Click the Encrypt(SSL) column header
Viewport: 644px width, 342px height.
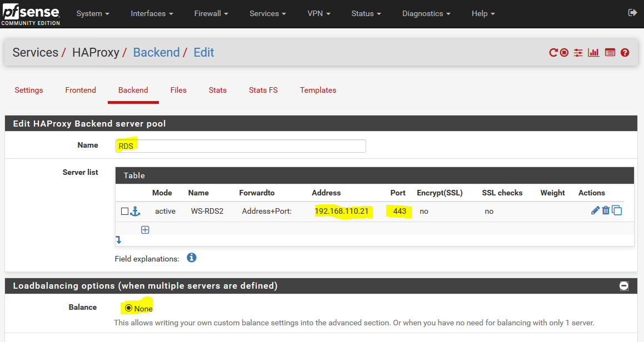pyautogui.click(x=440, y=193)
